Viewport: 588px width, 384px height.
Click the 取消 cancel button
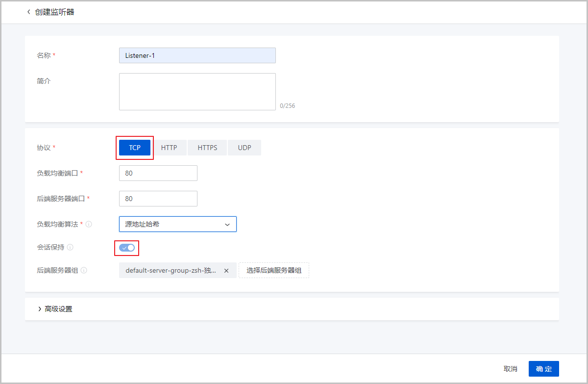click(x=510, y=369)
